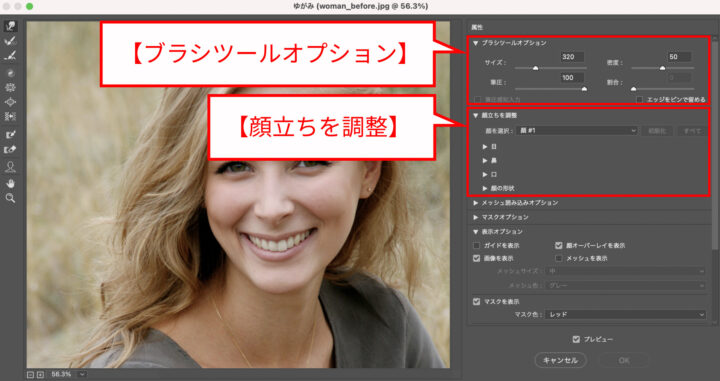This screenshot has height=381, width=720.
Task: Click the size value field showing 320
Action: pos(572,57)
